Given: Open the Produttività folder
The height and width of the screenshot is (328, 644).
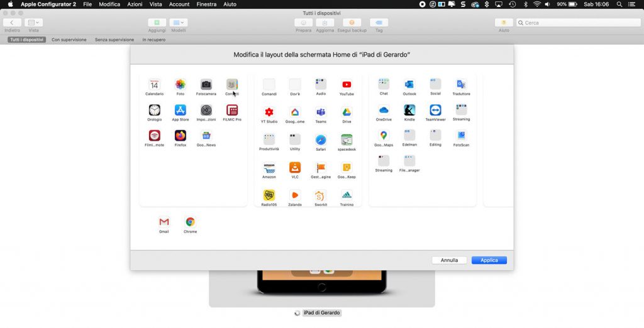Looking at the screenshot, I should click(269, 139).
